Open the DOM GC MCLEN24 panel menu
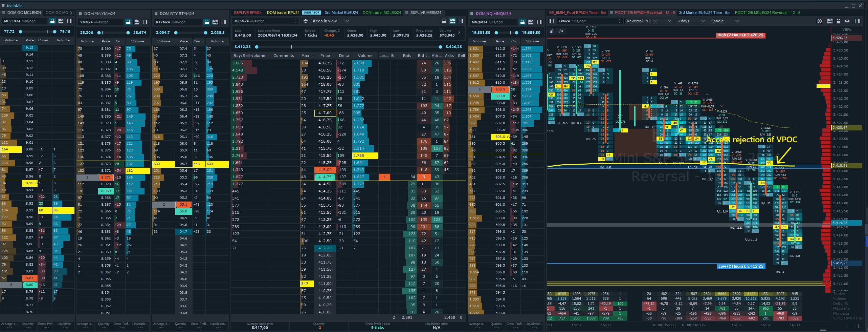Viewport: 868px width, 332px height. (4, 13)
